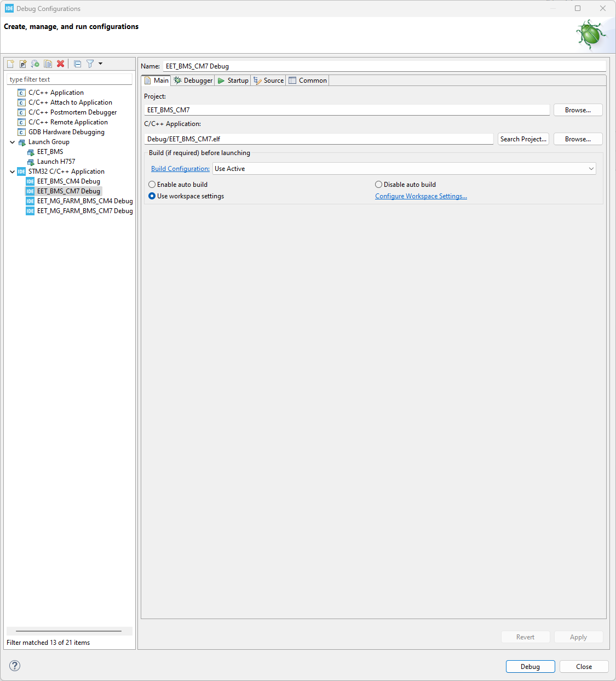This screenshot has height=681, width=616.
Task: Click the configuration Name field
Action: 384,66
